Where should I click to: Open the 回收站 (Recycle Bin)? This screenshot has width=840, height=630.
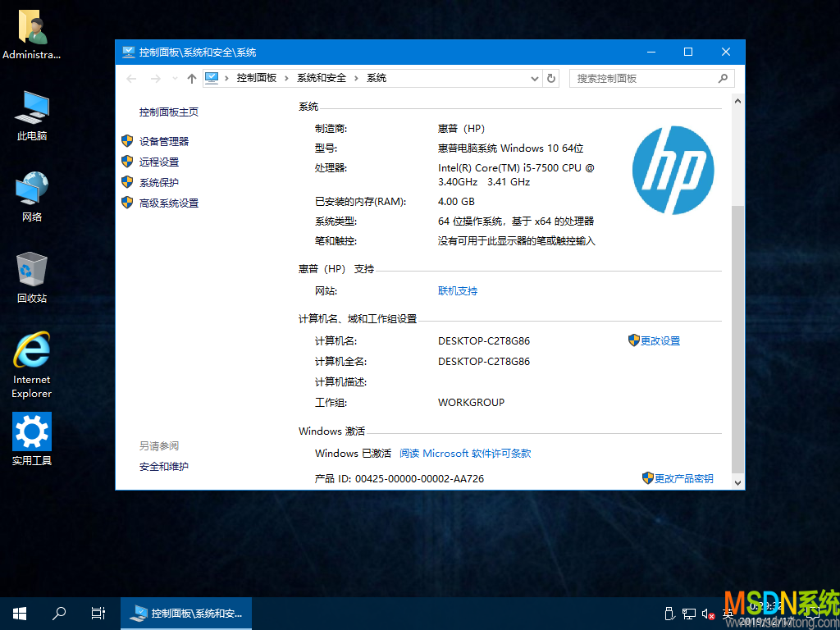coord(31,273)
